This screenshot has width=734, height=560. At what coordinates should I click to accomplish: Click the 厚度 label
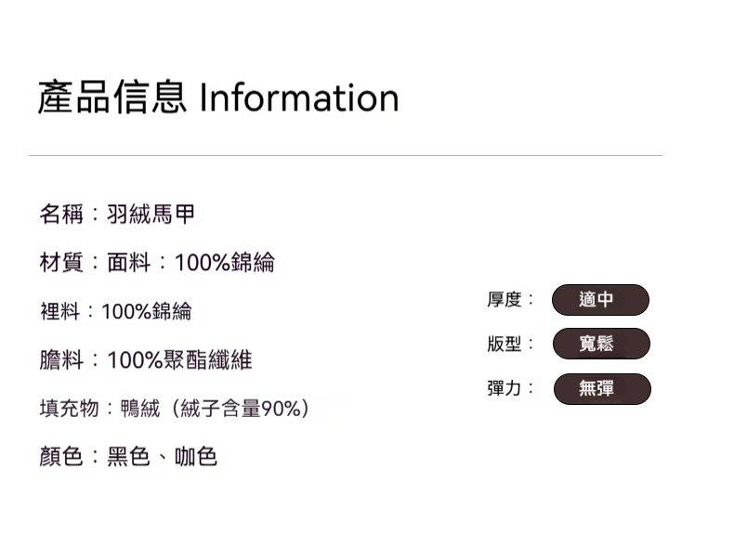(x=506, y=299)
